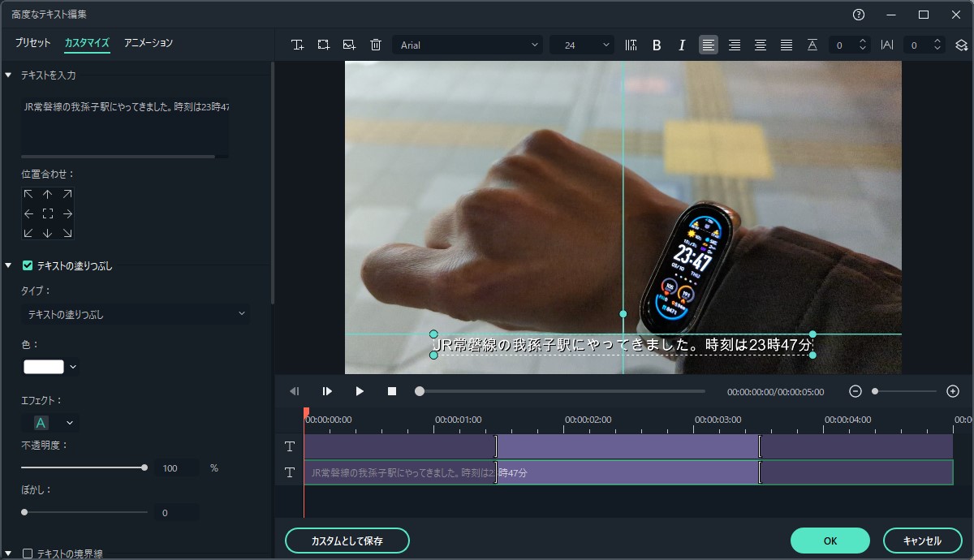Click the add image icon in toolbar

point(350,45)
